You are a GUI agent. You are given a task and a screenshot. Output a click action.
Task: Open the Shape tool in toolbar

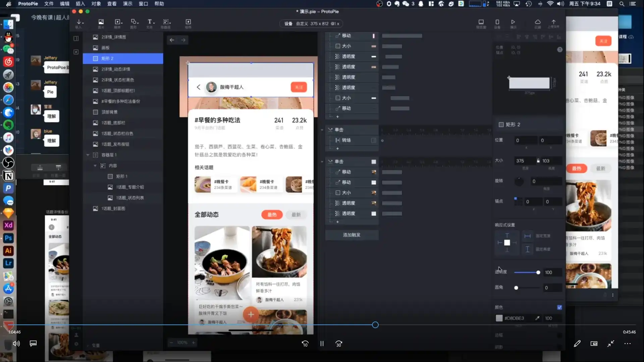(x=134, y=22)
